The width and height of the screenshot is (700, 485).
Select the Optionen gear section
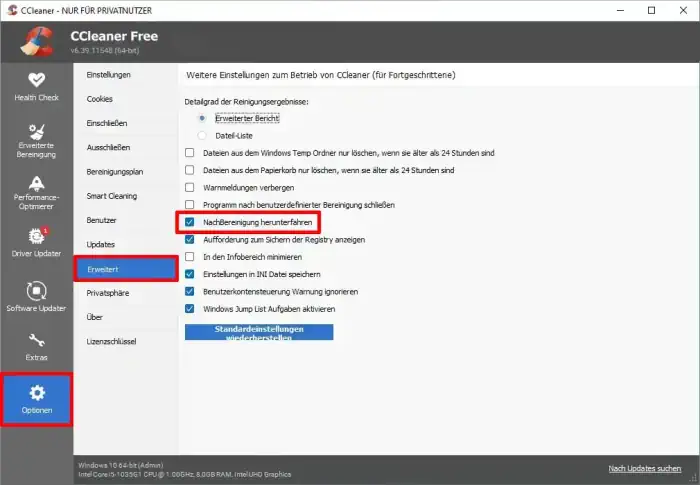pos(36,399)
